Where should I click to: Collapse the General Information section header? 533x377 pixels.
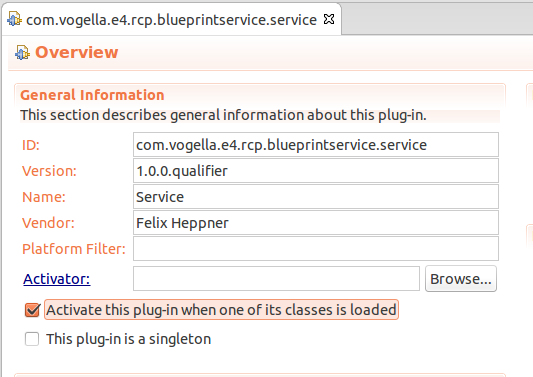tap(92, 95)
